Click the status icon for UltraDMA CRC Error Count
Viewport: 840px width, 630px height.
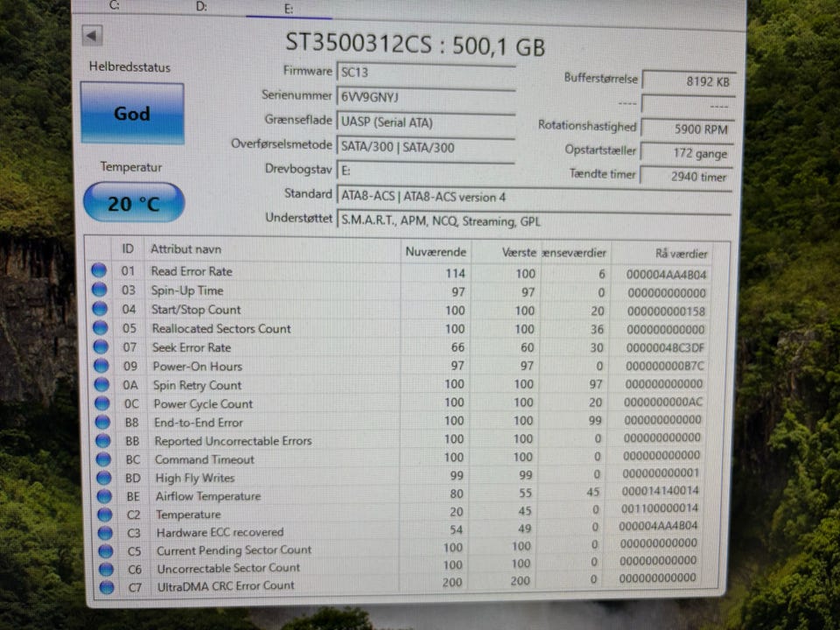107,587
